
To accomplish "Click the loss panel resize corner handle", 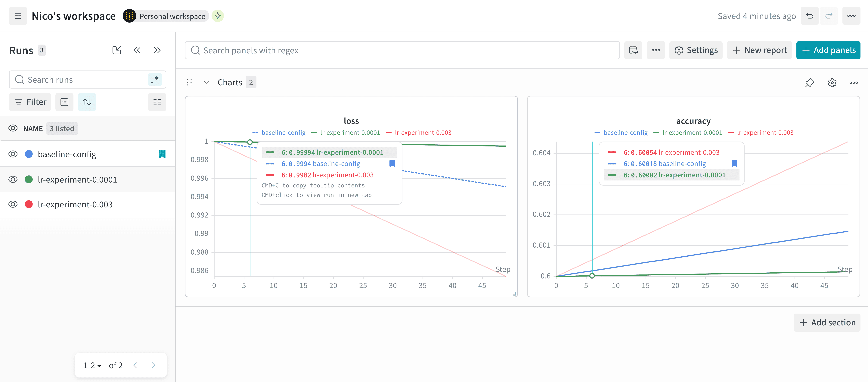I will pos(515,294).
